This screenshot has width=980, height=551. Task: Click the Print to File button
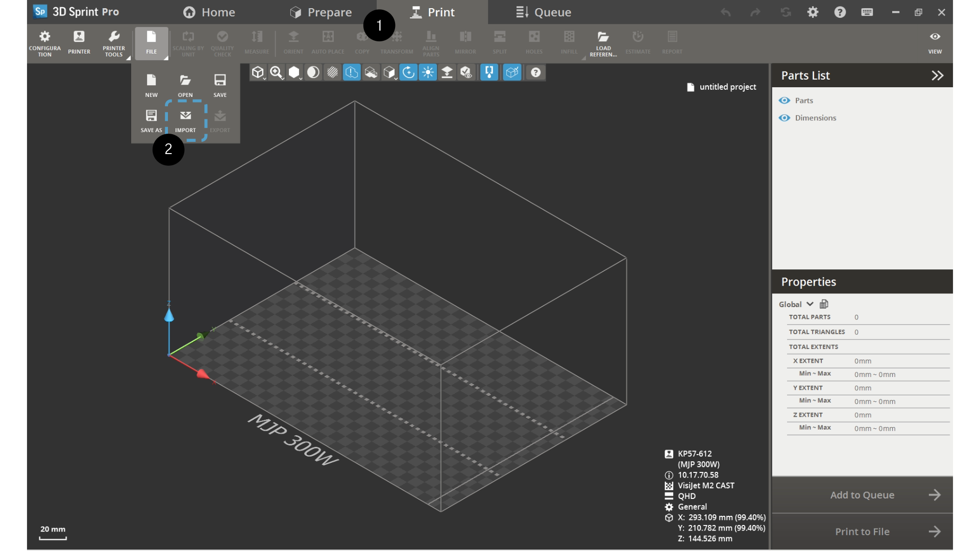862,532
